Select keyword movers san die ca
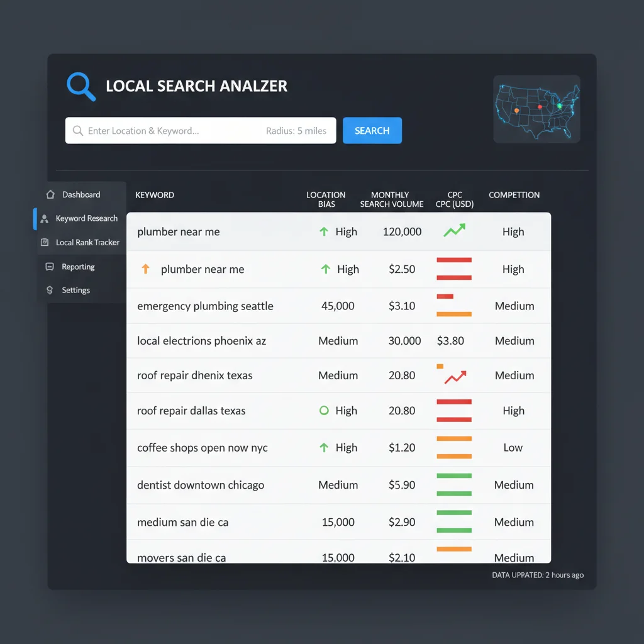The width and height of the screenshot is (644, 644). pyautogui.click(x=181, y=558)
